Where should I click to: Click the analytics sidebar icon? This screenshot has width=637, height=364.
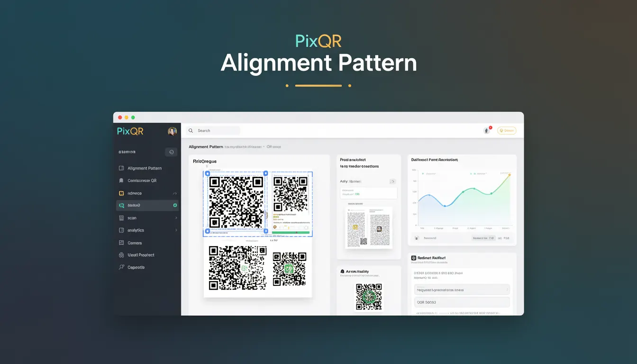pos(121,230)
